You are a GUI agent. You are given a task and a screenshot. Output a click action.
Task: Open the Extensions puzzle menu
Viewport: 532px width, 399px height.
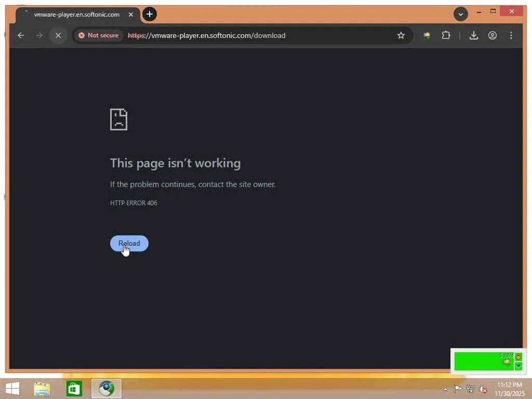coord(446,35)
